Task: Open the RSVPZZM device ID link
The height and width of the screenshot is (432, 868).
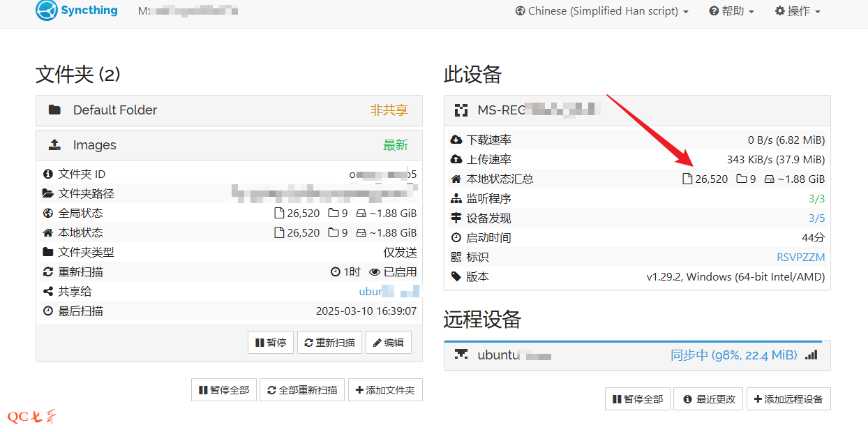Action: (x=800, y=258)
